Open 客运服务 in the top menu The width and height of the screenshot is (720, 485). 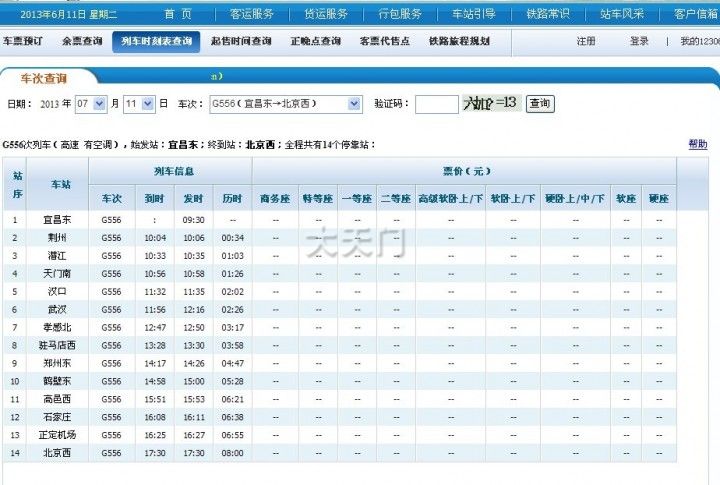[x=251, y=13]
